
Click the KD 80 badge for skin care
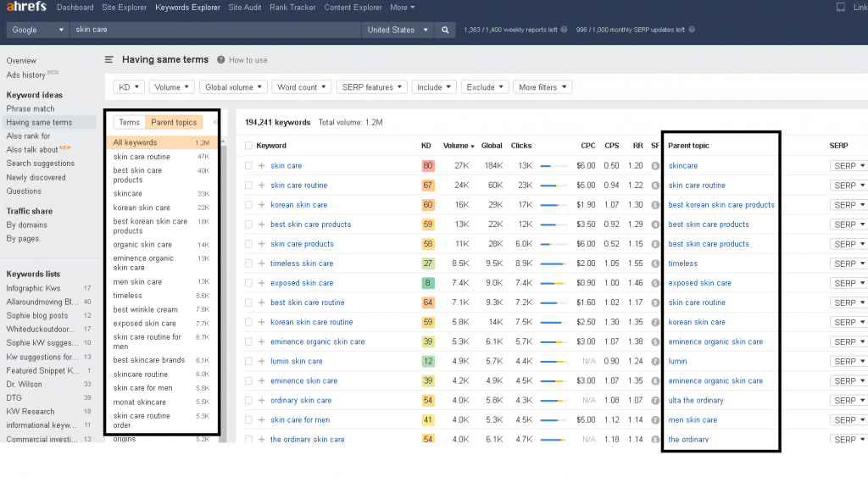point(428,165)
